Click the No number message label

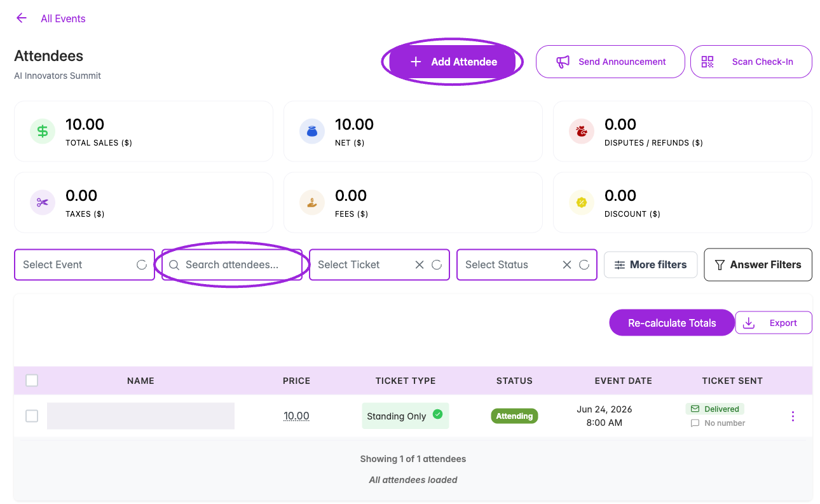718,423
